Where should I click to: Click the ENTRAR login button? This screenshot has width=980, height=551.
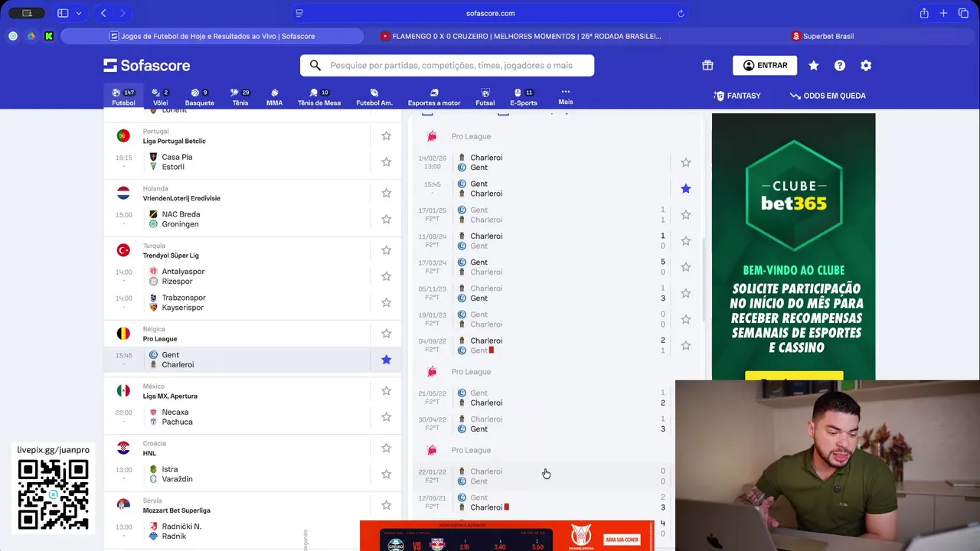[765, 65]
